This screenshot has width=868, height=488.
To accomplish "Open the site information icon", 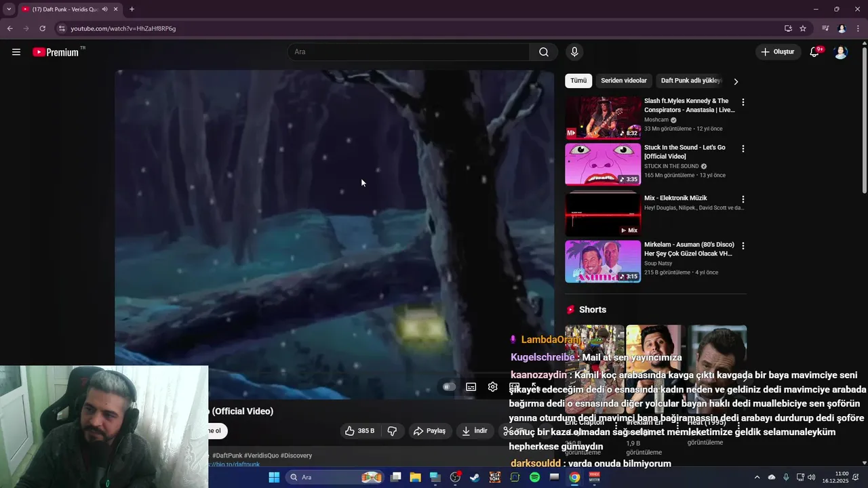I will pos(62,28).
